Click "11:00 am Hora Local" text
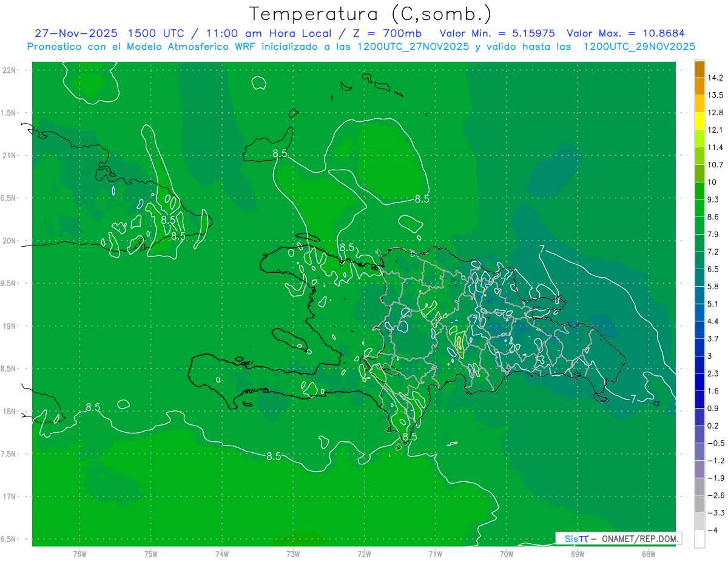Image resolution: width=728 pixels, height=562 pixels. coord(268,33)
